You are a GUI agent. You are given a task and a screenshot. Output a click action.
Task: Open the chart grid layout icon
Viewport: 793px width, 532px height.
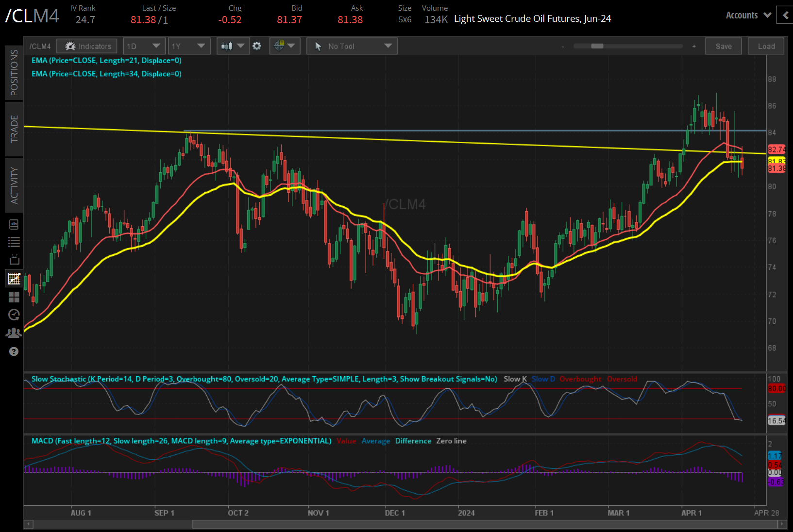14,297
